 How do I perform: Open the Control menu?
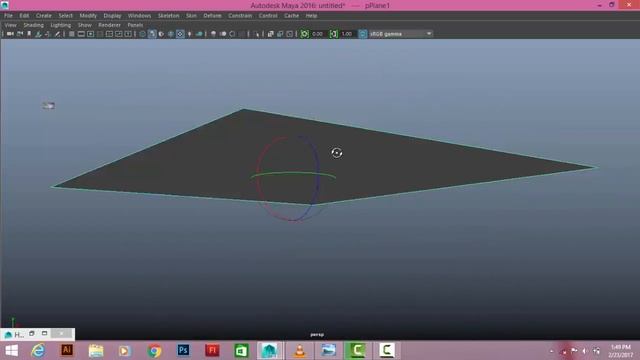[x=268, y=16]
